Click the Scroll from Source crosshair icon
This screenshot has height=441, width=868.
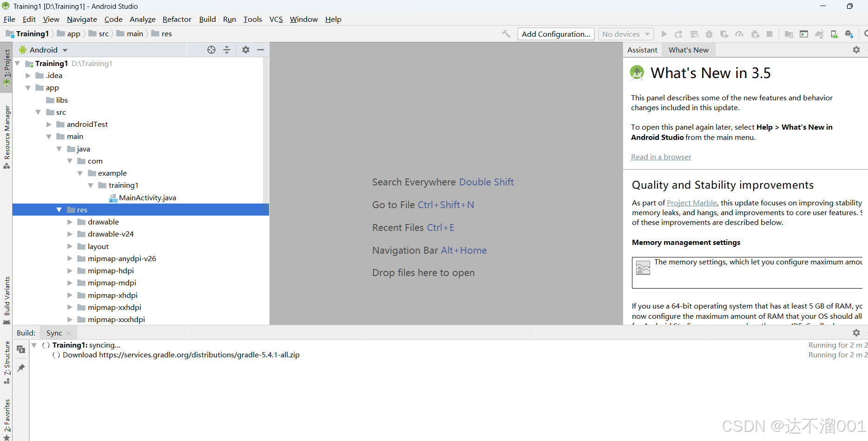[x=211, y=50]
